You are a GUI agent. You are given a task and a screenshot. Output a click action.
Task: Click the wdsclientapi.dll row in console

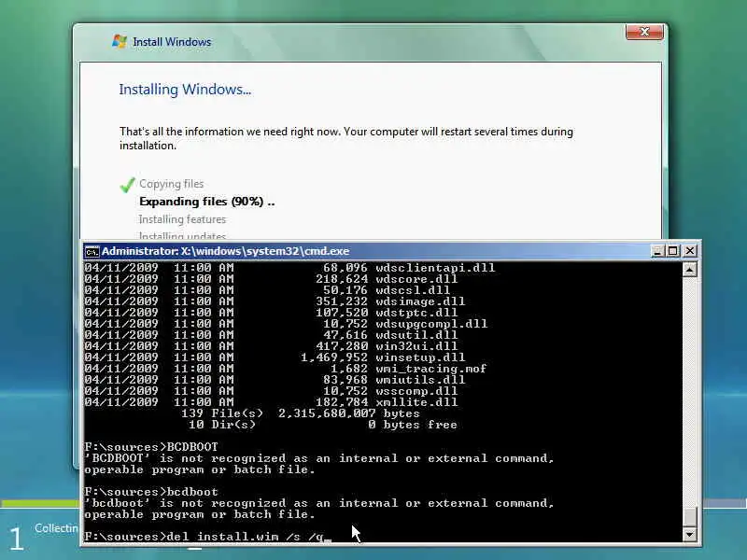pyautogui.click(x=289, y=268)
